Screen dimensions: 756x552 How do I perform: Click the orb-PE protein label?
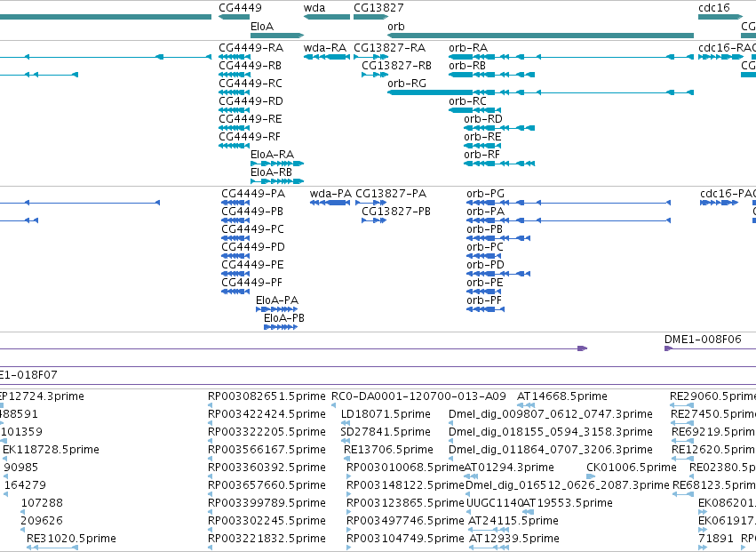coord(484,284)
